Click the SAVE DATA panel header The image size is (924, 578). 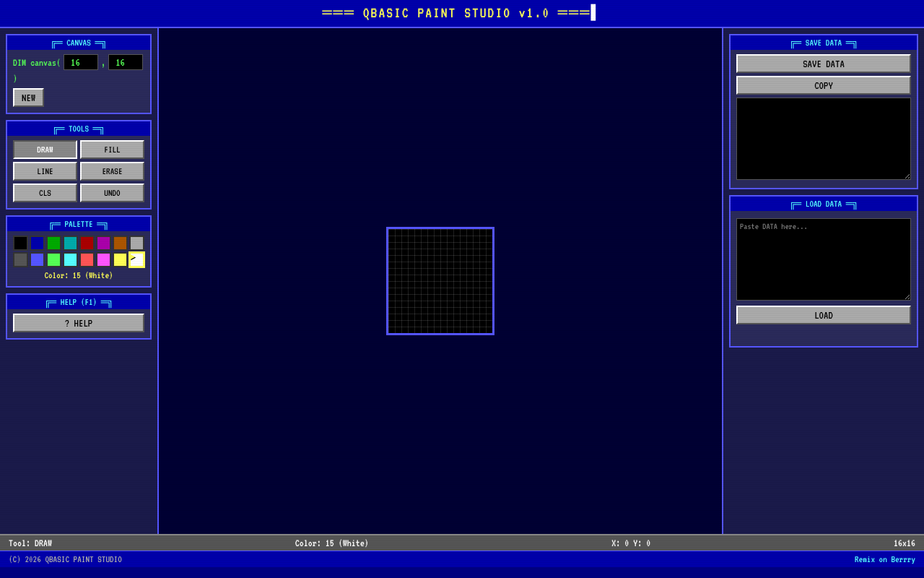[824, 43]
